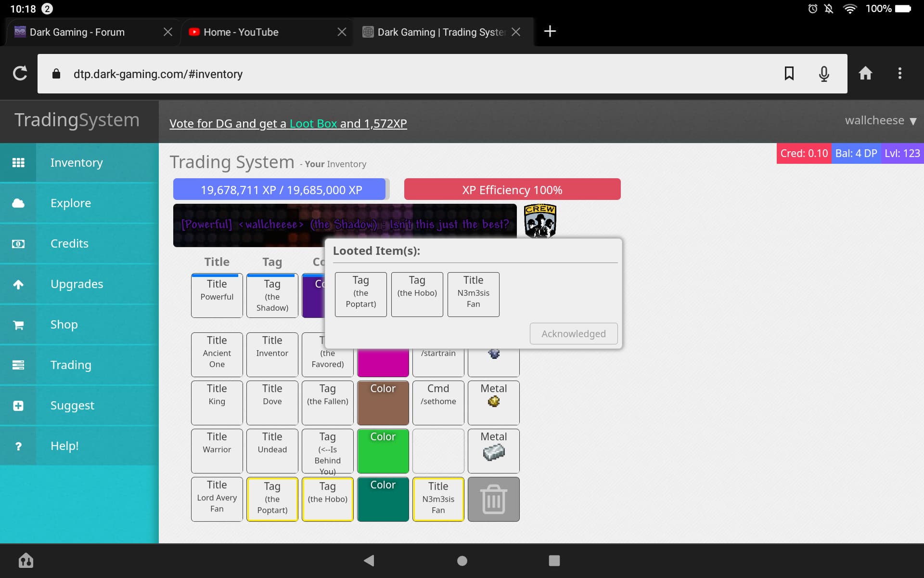
Task: Click the Acknowledged button in loot popup
Action: point(574,334)
